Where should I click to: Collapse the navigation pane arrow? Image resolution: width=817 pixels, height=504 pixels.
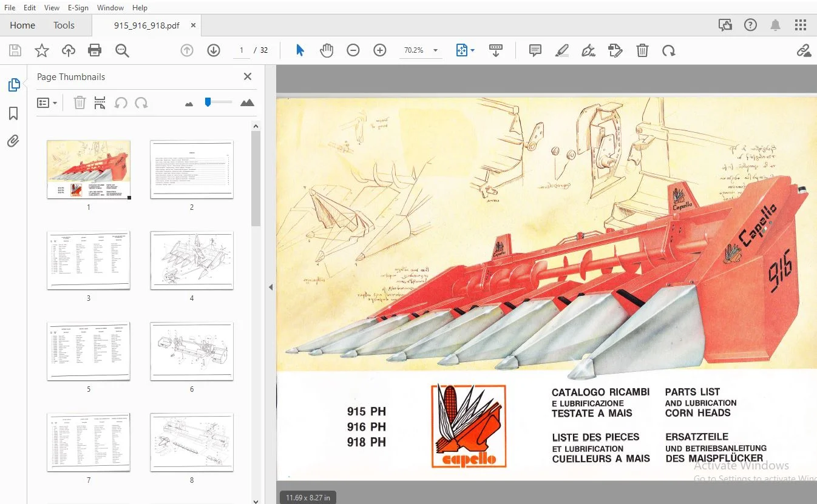tap(271, 287)
